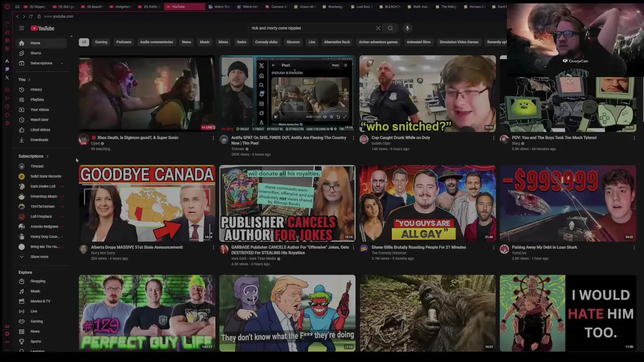The image size is (644, 362).
Task: Open PUBLISHER CANCELS AUTHOR thumbnail
Action: [x=287, y=203]
